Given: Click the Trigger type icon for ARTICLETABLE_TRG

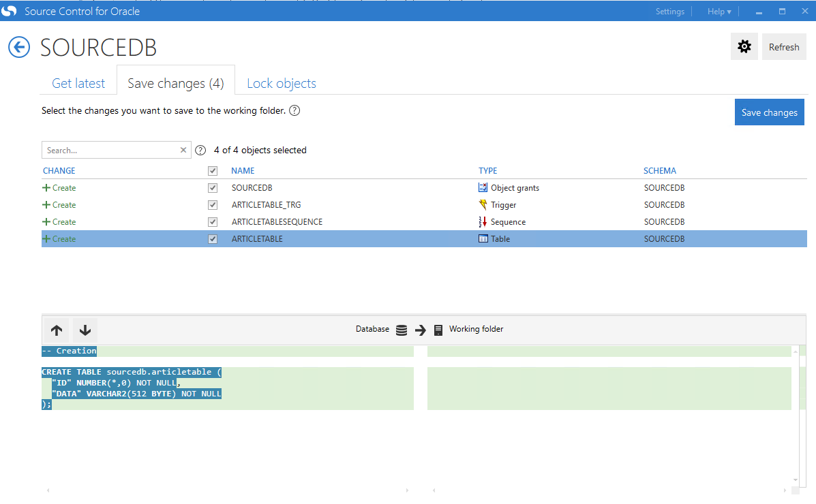Looking at the screenshot, I should coord(483,205).
